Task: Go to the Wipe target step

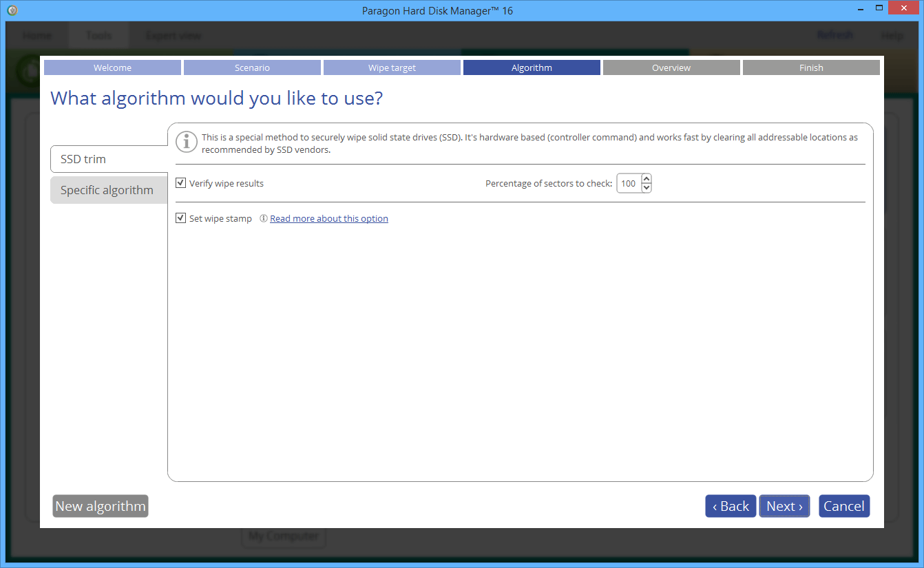Action: (392, 67)
